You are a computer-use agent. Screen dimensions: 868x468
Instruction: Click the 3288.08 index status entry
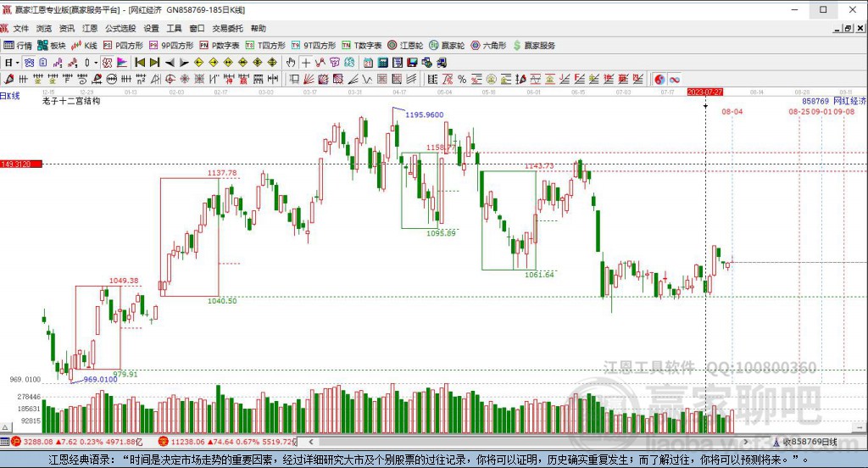point(76,442)
